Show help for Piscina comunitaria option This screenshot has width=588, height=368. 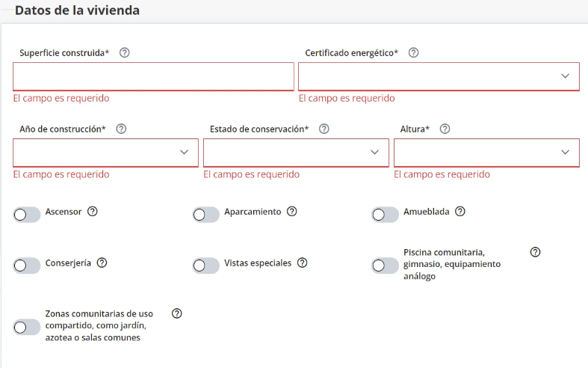536,252
